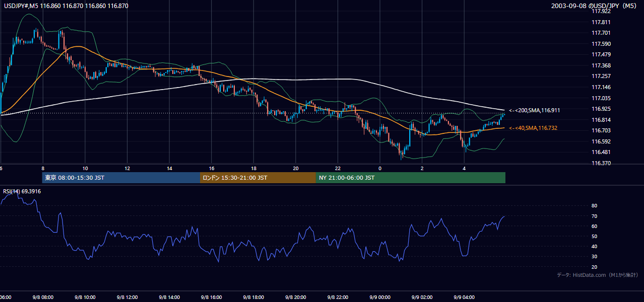Click the 9/9 02:00 time axis label
Image resolution: width=644 pixels, height=302 pixels.
coord(422,297)
